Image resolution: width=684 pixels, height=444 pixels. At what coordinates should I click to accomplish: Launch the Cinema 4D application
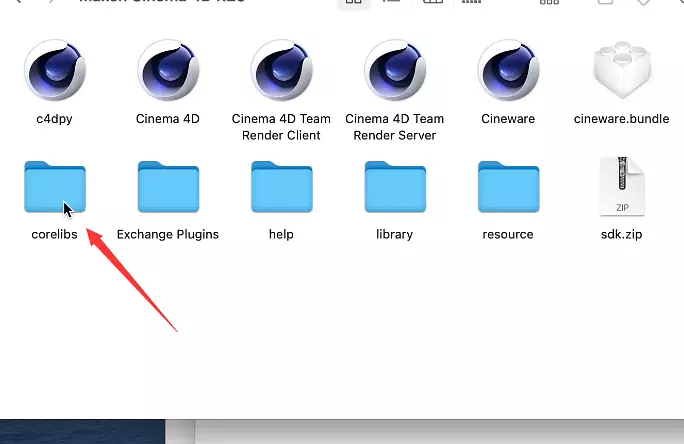[168, 70]
